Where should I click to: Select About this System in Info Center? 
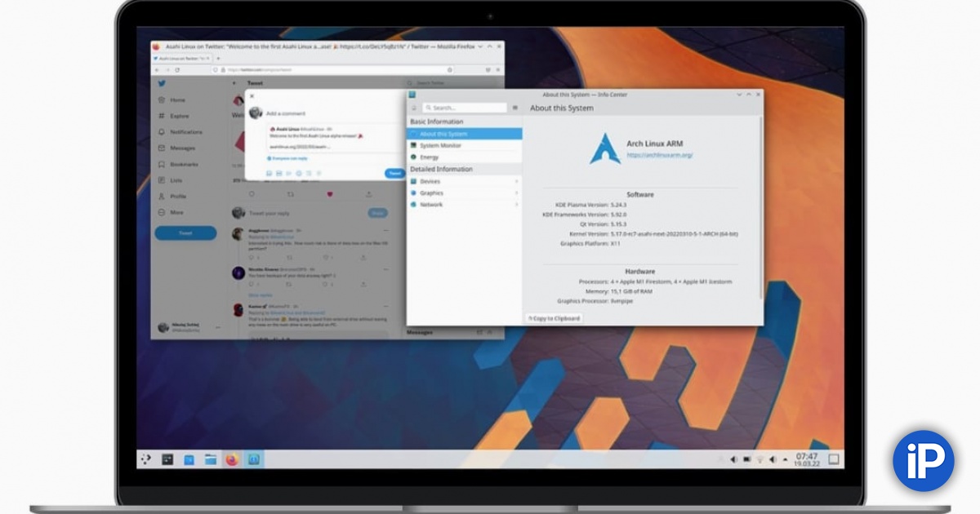pyautogui.click(x=465, y=134)
